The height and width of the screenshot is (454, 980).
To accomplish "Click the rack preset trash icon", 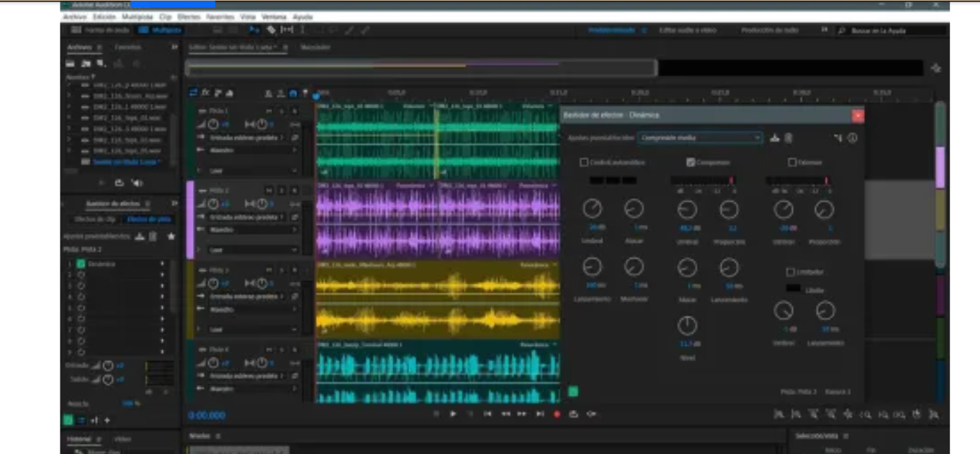I will [153, 236].
